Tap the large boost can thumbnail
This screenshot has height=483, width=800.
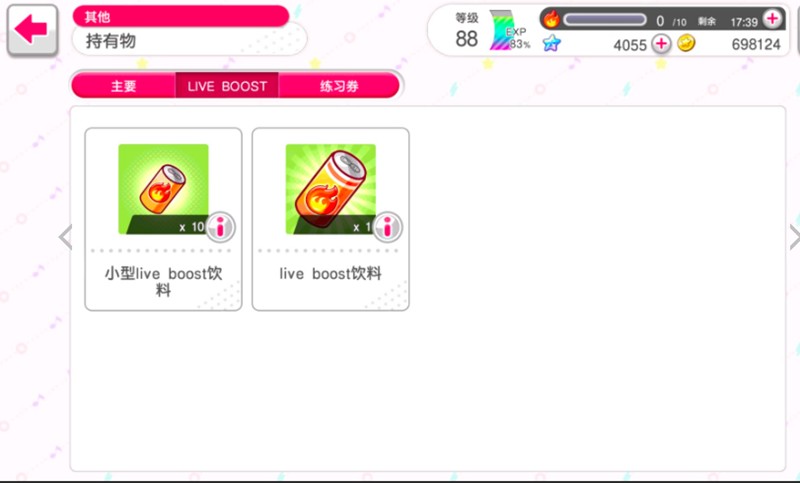pos(331,189)
